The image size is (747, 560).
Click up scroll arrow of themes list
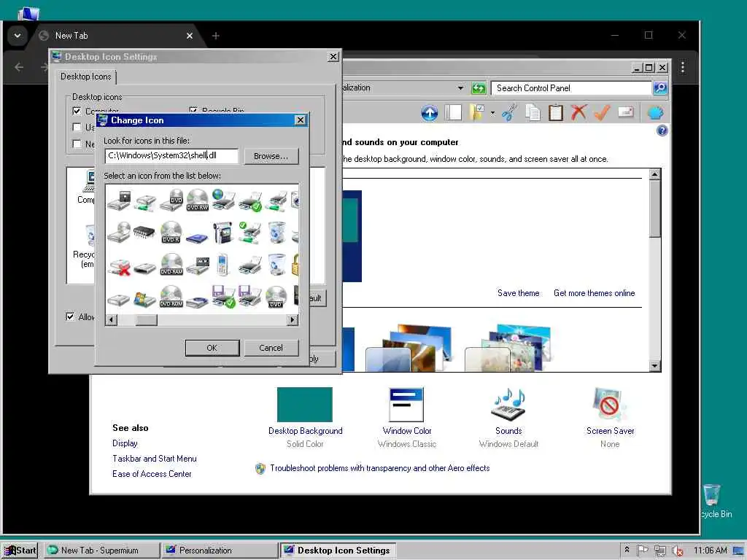[x=655, y=174]
